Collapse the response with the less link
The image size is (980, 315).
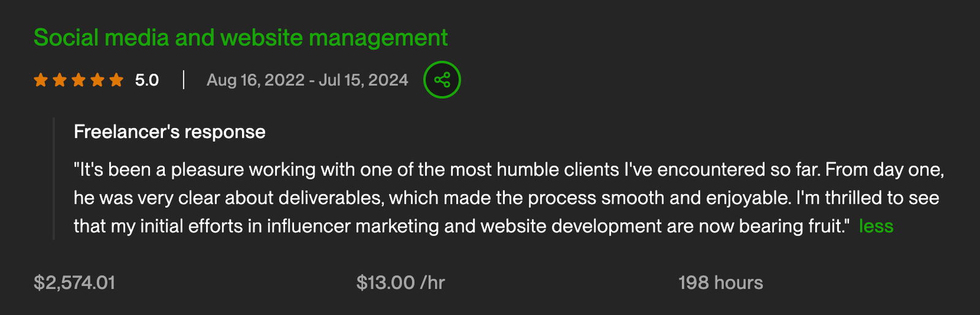coord(876,226)
